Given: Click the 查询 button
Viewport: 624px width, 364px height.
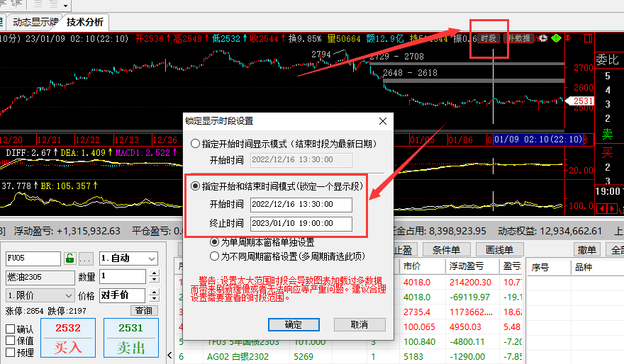Looking at the screenshot, I should 144,310.
